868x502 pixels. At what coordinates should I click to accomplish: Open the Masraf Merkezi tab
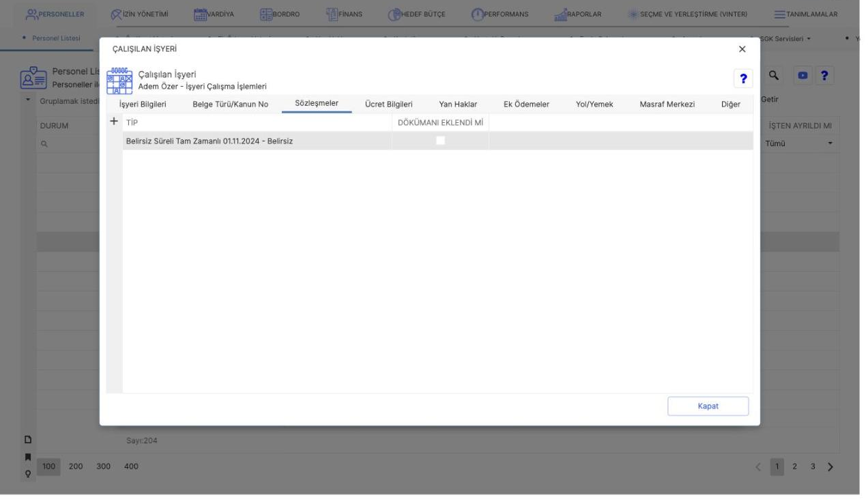[x=667, y=104]
